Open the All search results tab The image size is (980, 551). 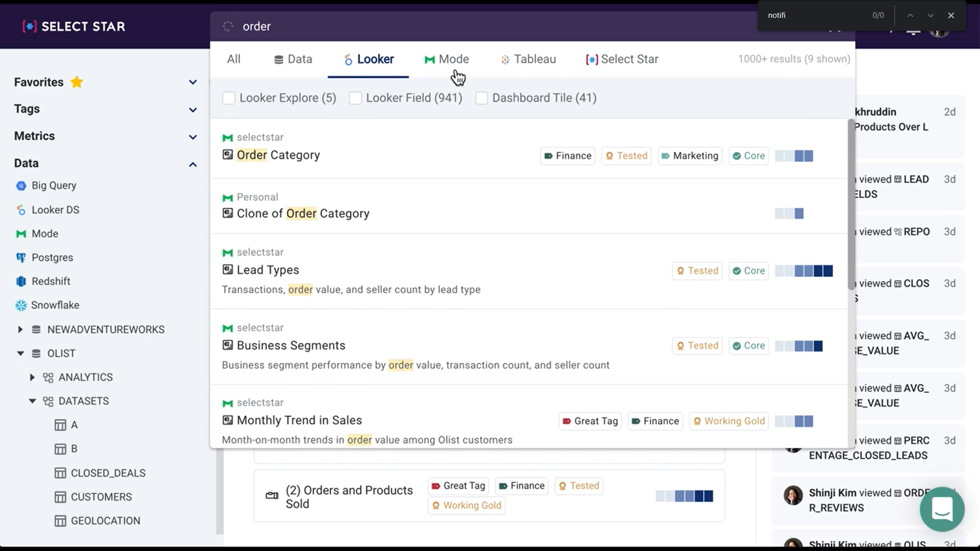click(233, 59)
